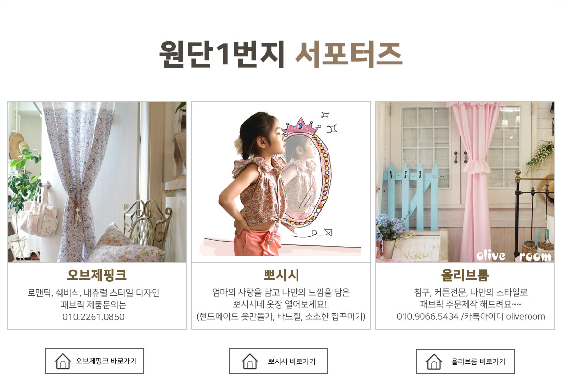The image size is (562, 392).
Task: Open the 오브제핑크 바로가기 button
Action: (x=94, y=361)
